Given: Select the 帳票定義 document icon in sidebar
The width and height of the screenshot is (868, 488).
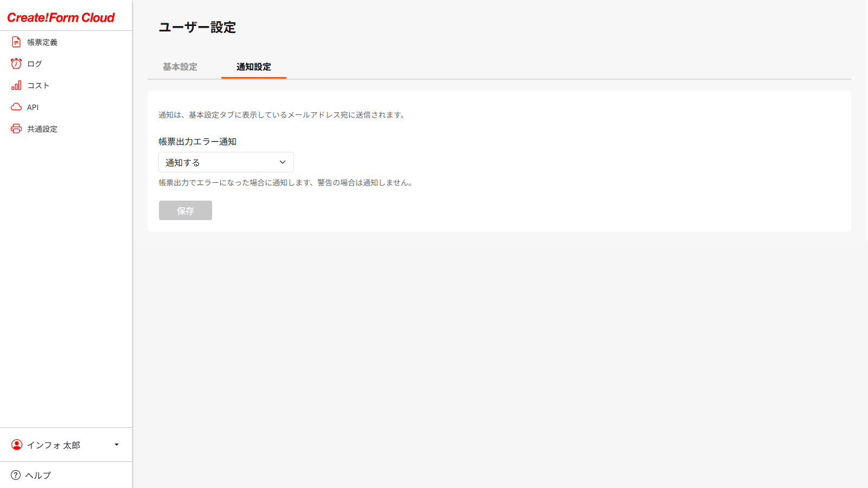Looking at the screenshot, I should pos(16,42).
